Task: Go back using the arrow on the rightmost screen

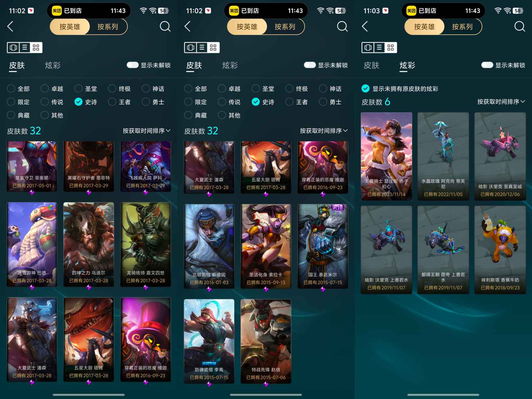Action: (365, 26)
